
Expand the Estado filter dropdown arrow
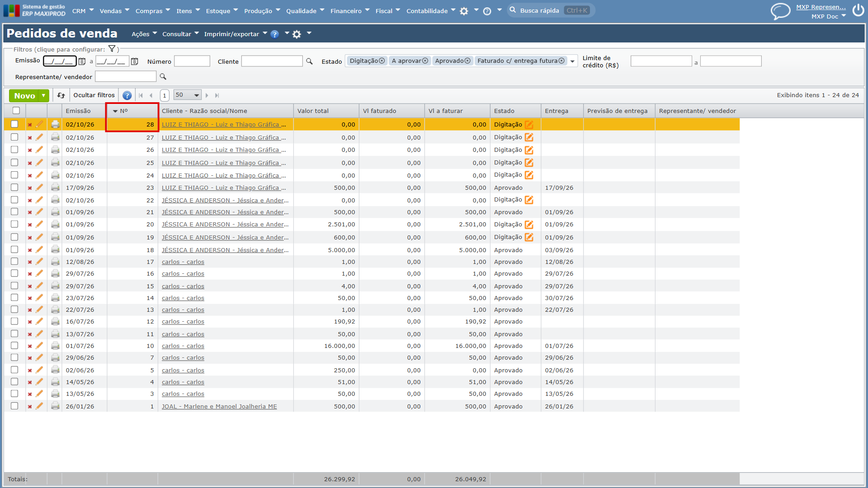[x=572, y=61]
